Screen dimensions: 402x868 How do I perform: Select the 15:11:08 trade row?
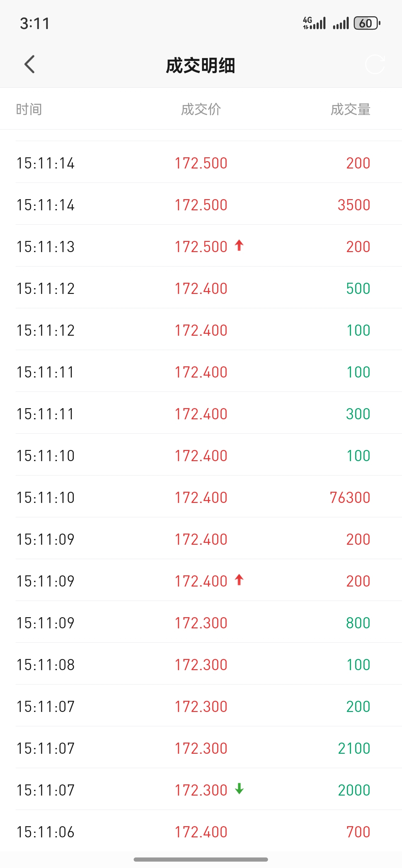tap(201, 665)
